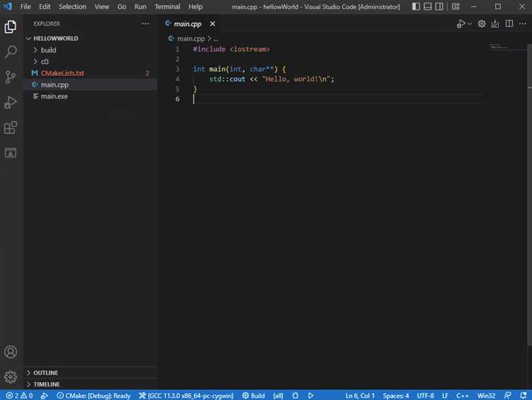Open Explorer Views and More Actions ellipsis

point(145,23)
